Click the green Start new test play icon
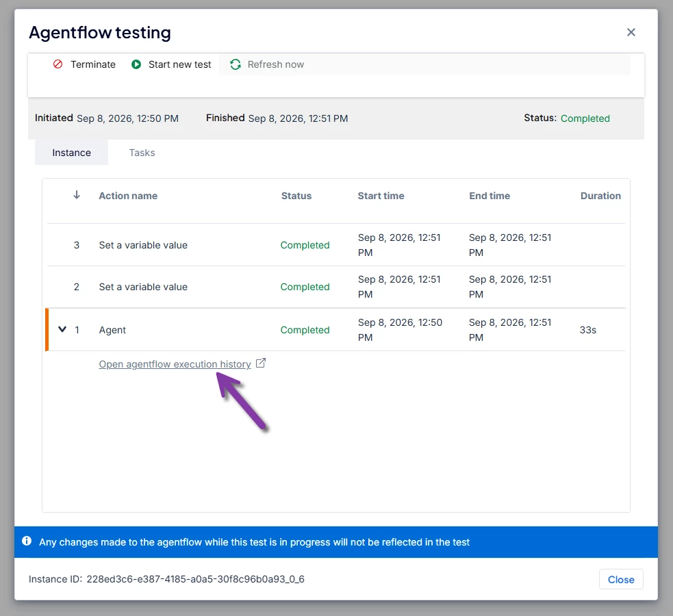 (x=136, y=64)
